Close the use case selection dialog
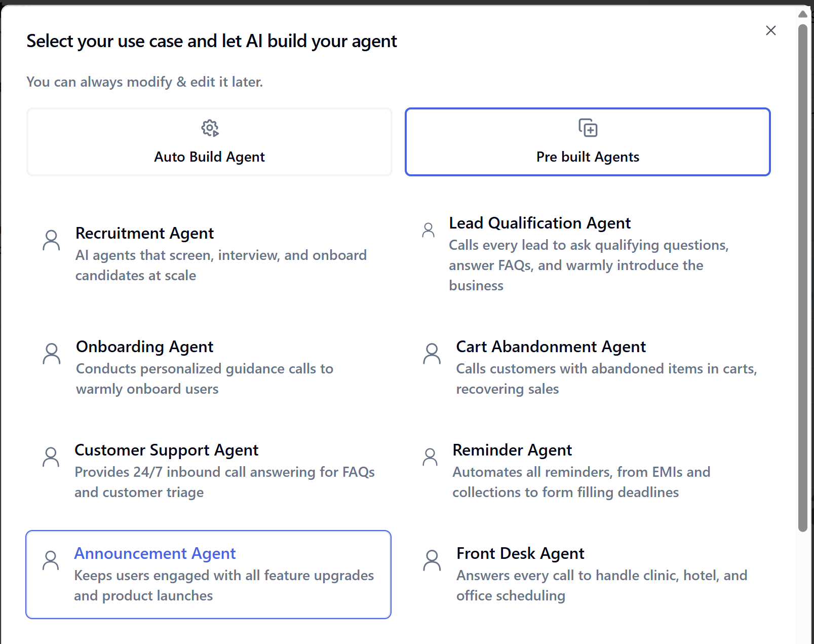 771,30
